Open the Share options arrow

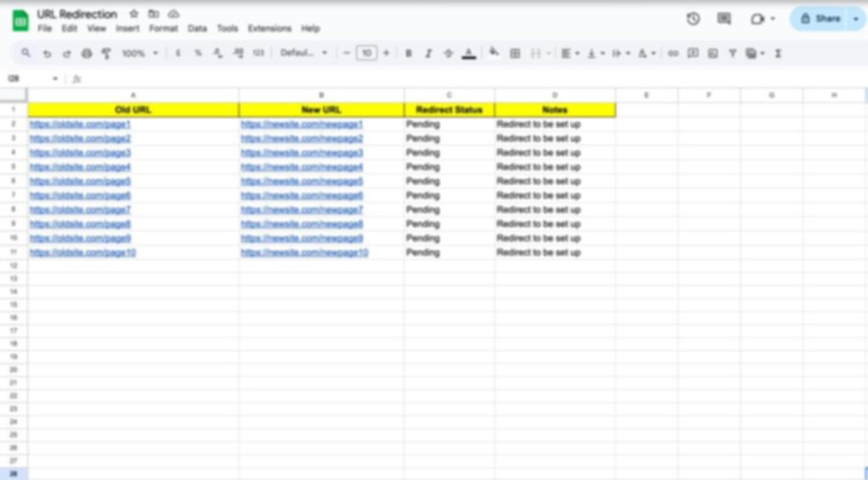[856, 19]
